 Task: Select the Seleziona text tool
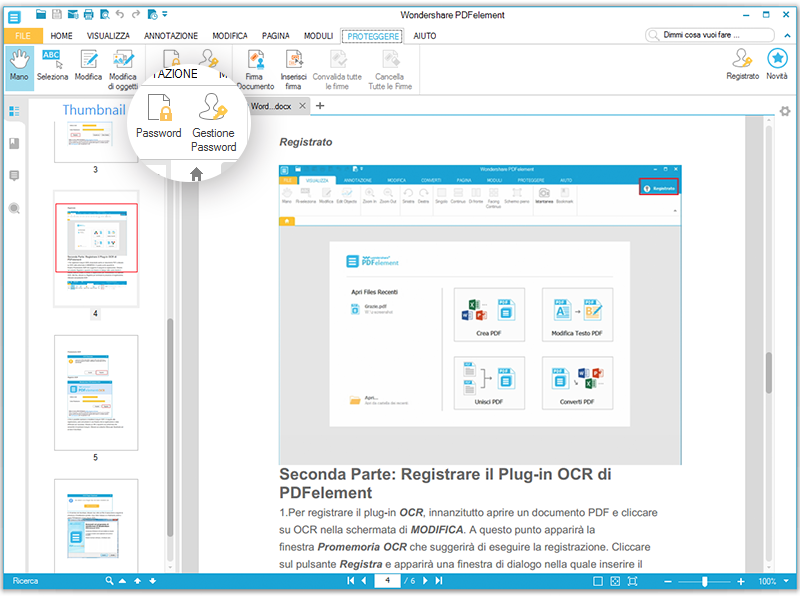(52, 66)
